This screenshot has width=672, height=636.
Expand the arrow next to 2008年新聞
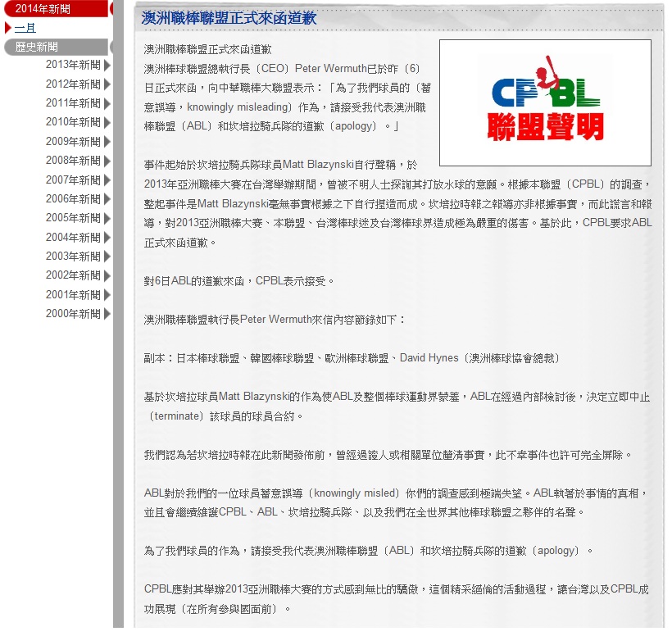pos(107,161)
